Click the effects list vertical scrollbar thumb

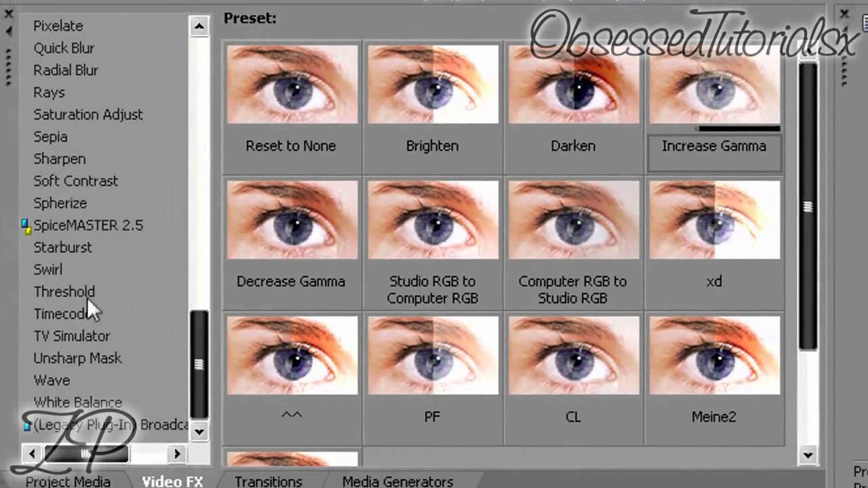pos(199,364)
